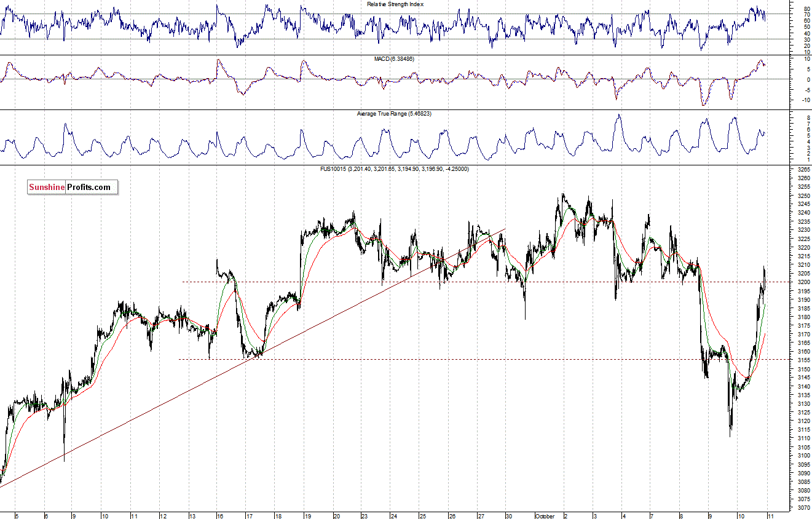Viewport: 812px width, 519px height.
Task: Click the SunshineProfits.com logo box
Action: click(73, 188)
